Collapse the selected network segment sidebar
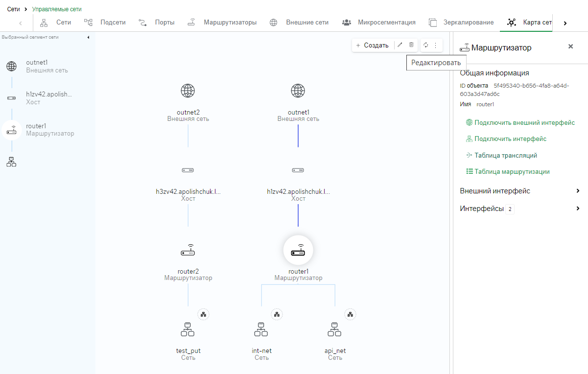Image resolution: width=588 pixels, height=374 pixels. point(88,37)
